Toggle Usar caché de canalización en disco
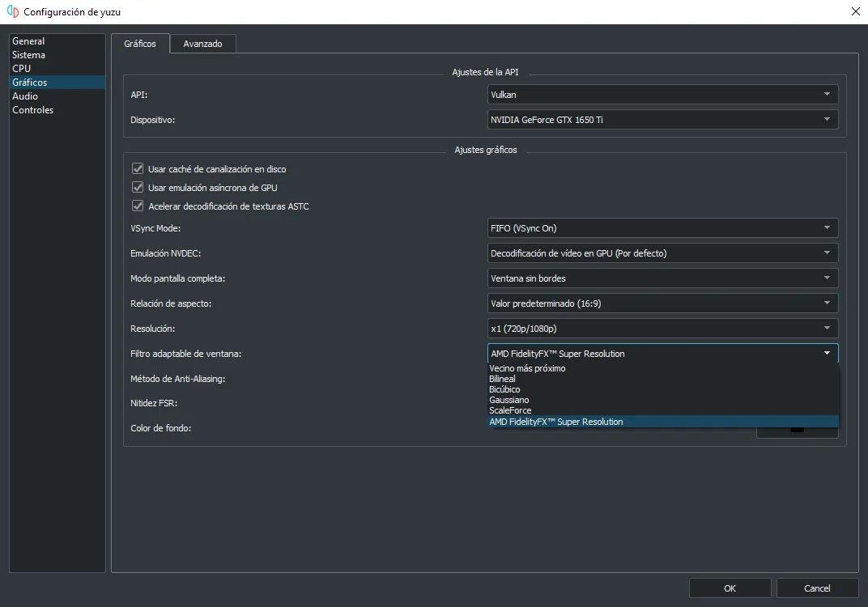Image resolution: width=868 pixels, height=607 pixels. click(x=138, y=169)
